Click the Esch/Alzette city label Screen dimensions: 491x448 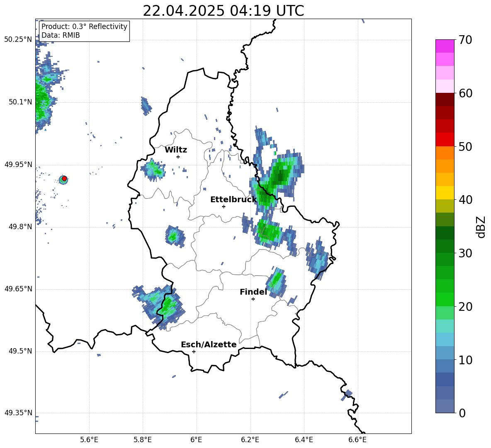209,345
